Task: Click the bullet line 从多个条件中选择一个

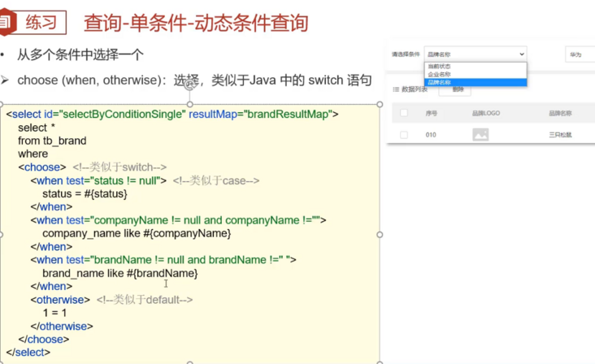Action: pos(80,54)
